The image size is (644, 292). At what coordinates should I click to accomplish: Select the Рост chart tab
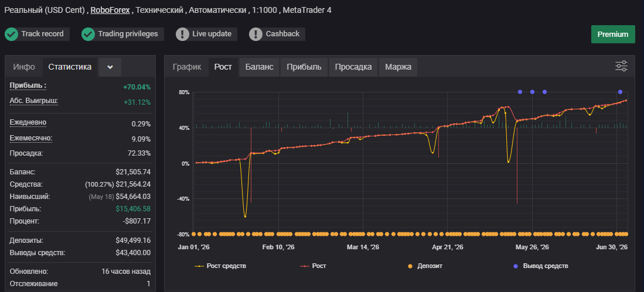pos(223,67)
